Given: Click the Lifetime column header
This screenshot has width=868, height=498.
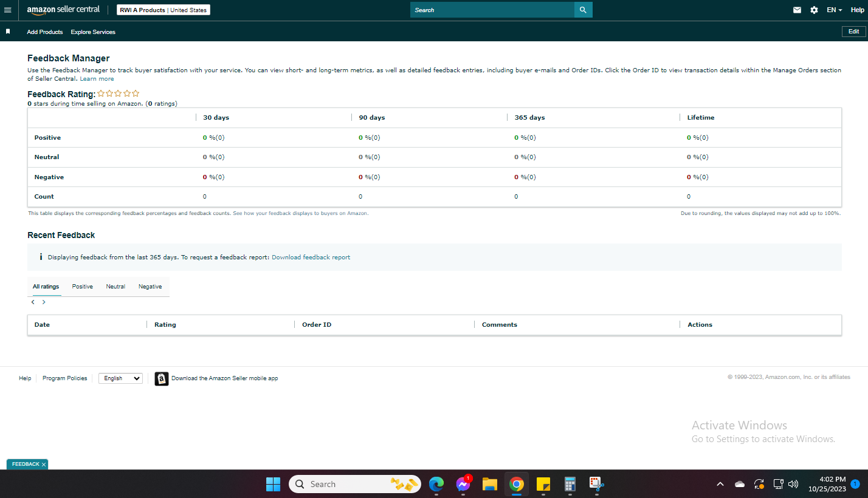Looking at the screenshot, I should coord(701,118).
